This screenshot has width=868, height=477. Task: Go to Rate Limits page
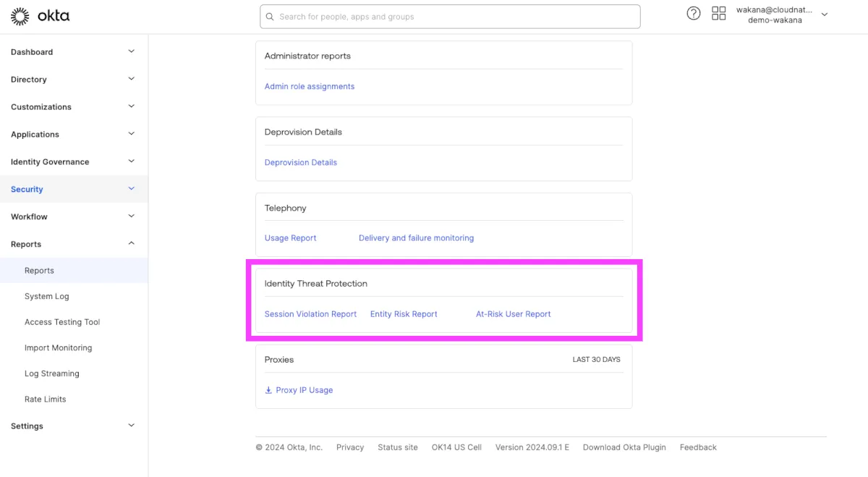tap(45, 399)
